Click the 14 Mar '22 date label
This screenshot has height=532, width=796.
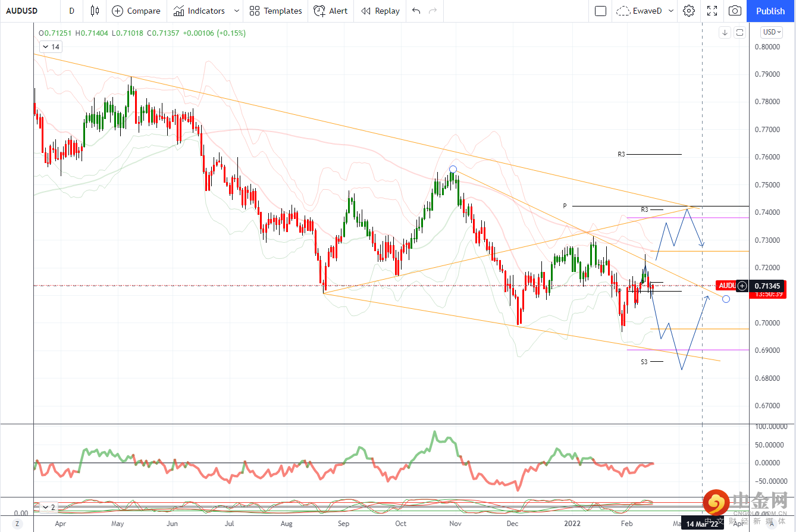[x=703, y=524]
